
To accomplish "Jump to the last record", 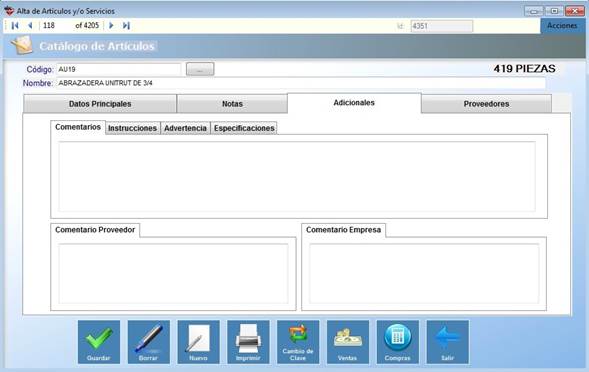I will [x=126, y=26].
